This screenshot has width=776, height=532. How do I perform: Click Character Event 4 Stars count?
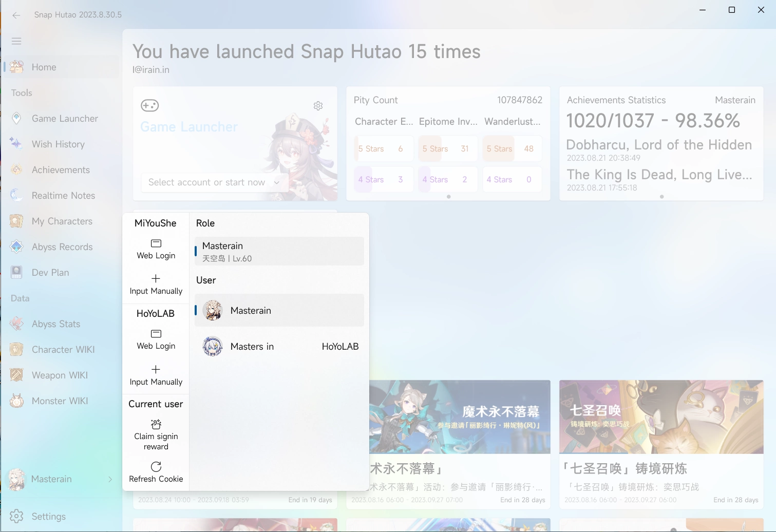(x=401, y=180)
